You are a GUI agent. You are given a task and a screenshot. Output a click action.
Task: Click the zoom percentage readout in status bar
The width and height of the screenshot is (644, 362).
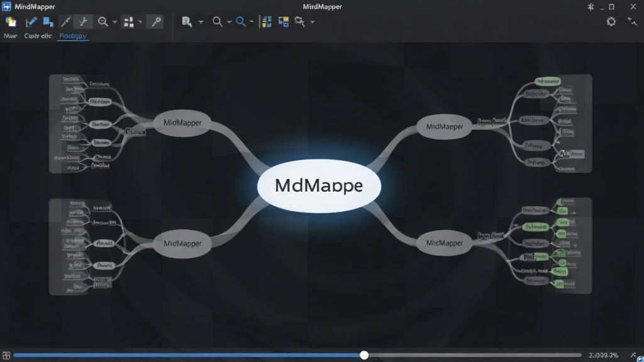[603, 356]
